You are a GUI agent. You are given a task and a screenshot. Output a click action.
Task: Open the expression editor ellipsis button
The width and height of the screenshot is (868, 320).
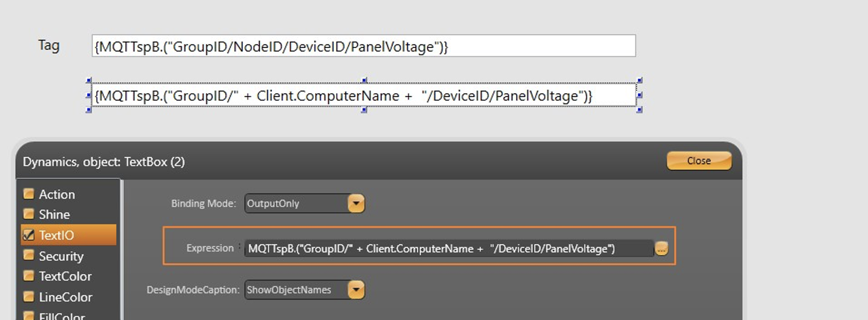(x=661, y=248)
